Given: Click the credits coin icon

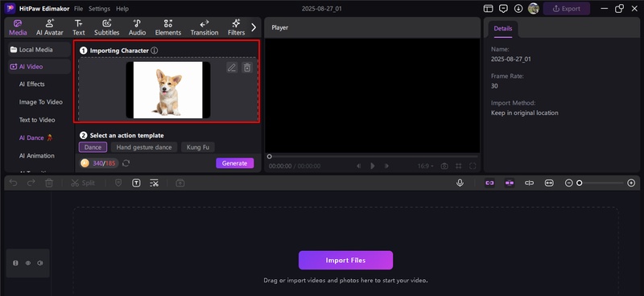Looking at the screenshot, I should (85, 163).
